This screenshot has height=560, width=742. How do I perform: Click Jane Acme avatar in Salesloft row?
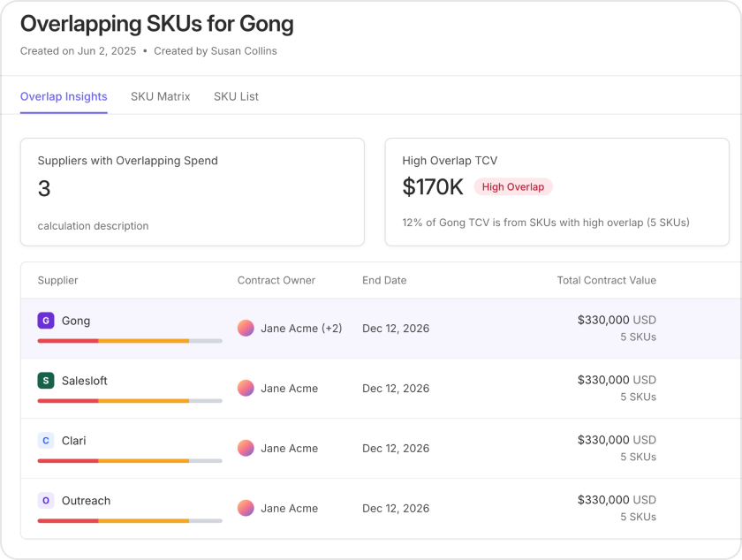[x=246, y=388]
